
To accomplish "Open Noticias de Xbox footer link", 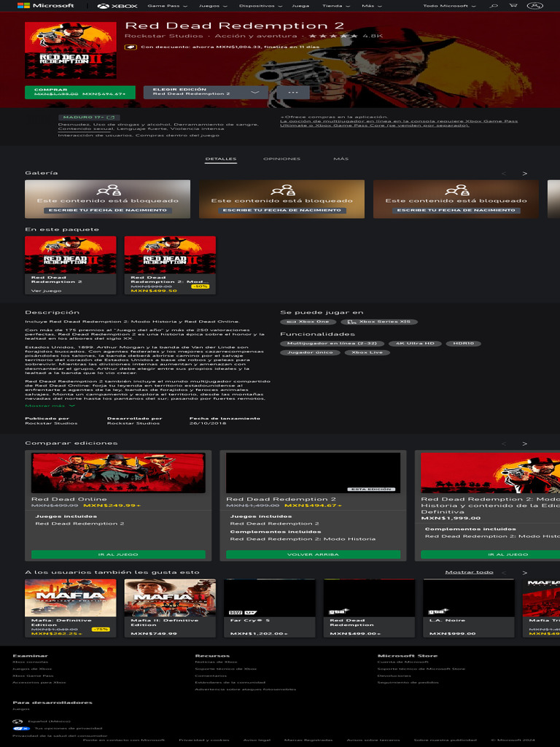I will [x=216, y=662].
